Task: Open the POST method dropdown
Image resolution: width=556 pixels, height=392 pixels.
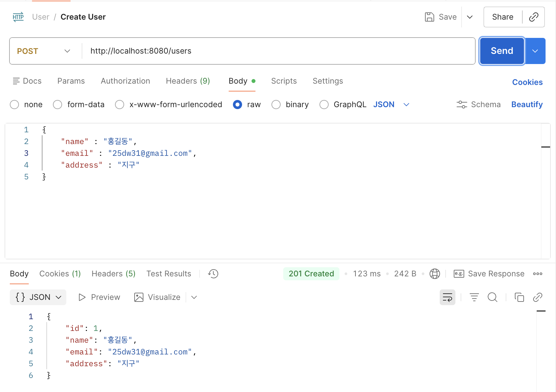Action: pyautogui.click(x=44, y=51)
